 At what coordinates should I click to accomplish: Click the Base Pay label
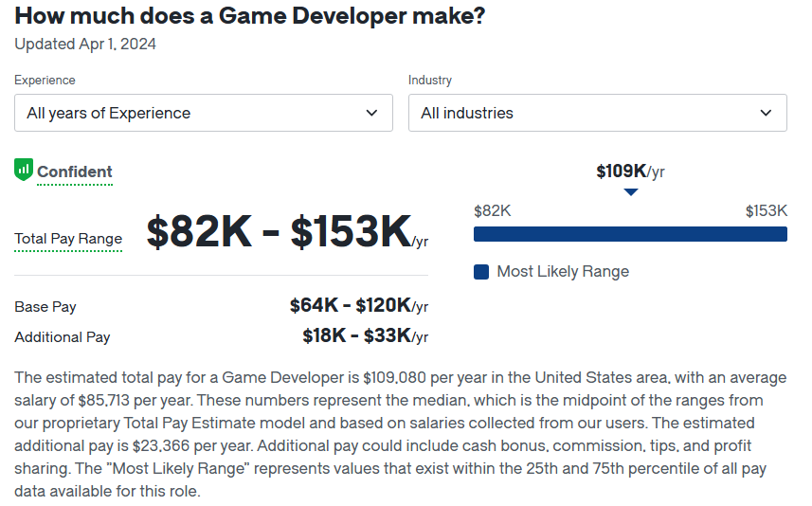pyautogui.click(x=45, y=307)
